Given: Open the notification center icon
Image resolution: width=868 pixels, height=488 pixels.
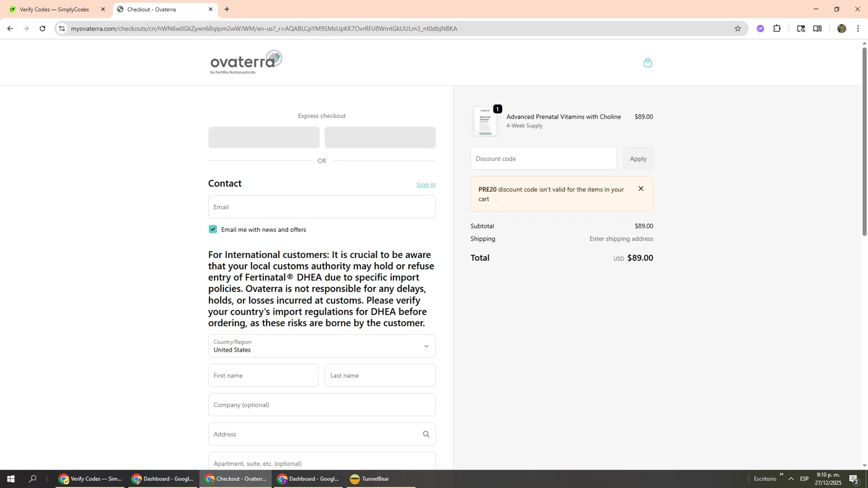Looking at the screenshot, I should click(854, 479).
